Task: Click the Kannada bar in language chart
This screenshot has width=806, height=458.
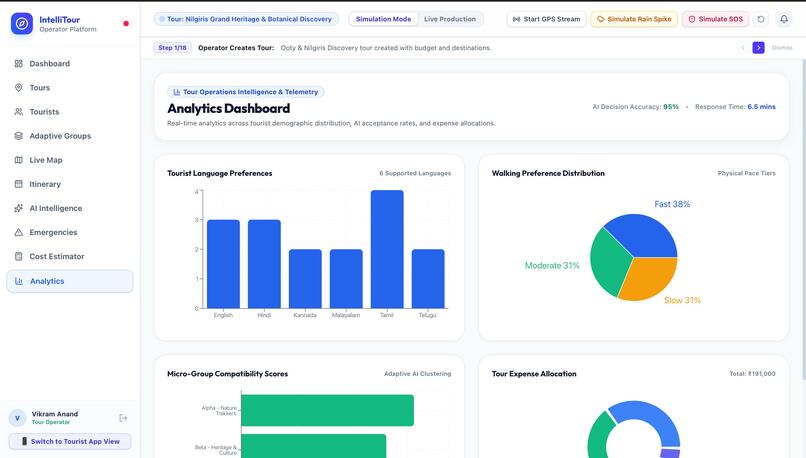Action: point(305,279)
